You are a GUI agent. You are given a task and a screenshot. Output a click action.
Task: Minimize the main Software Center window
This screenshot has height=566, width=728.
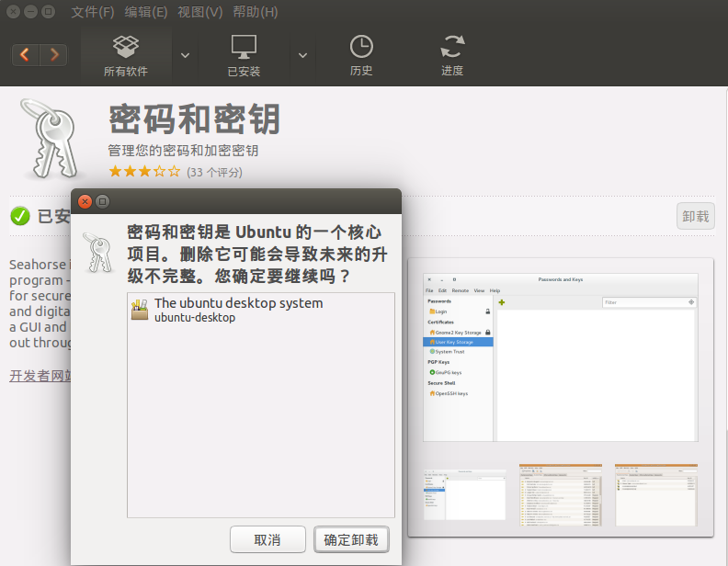click(30, 12)
